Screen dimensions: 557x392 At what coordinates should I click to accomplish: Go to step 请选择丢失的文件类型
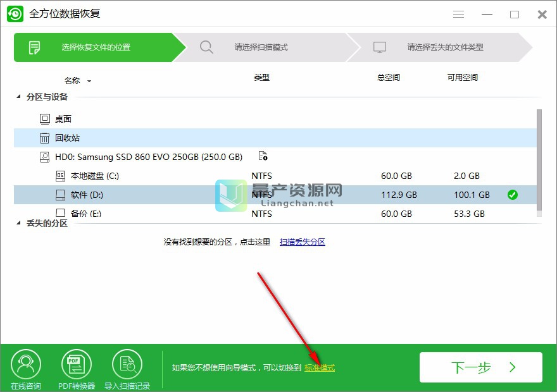(x=441, y=47)
